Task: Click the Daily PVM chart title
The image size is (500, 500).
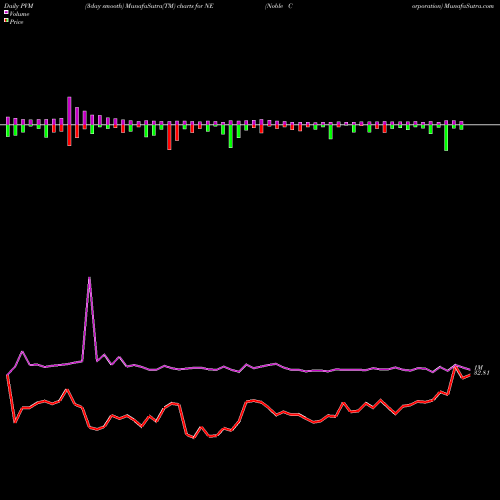Action: (19, 6)
